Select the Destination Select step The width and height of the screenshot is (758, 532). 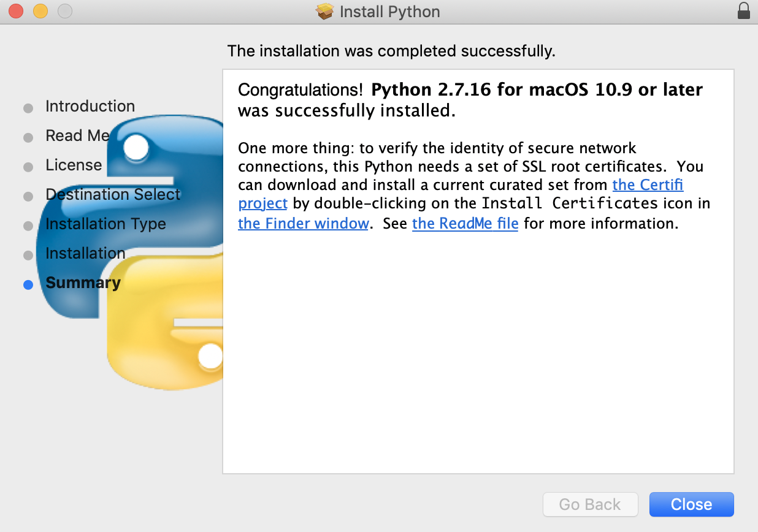pyautogui.click(x=113, y=194)
